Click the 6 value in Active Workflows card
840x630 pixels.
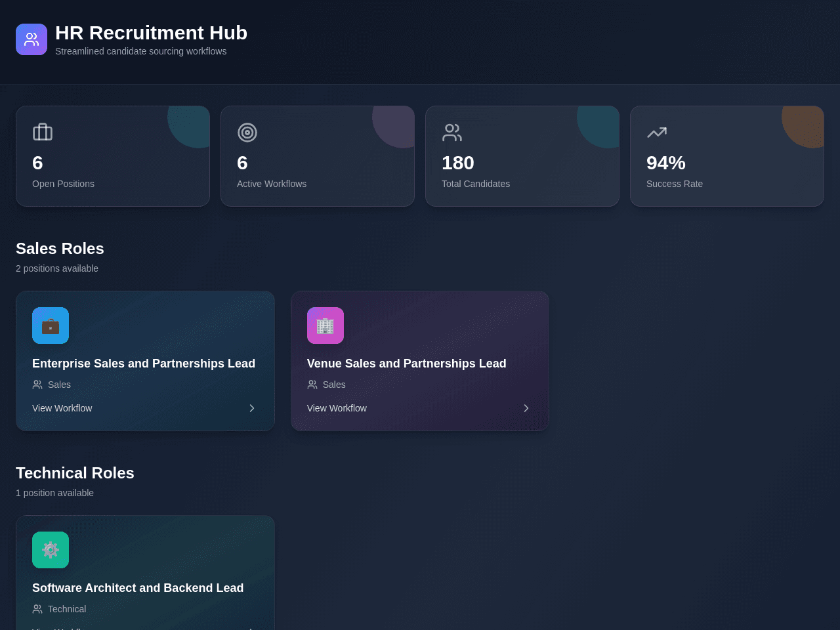point(242,163)
